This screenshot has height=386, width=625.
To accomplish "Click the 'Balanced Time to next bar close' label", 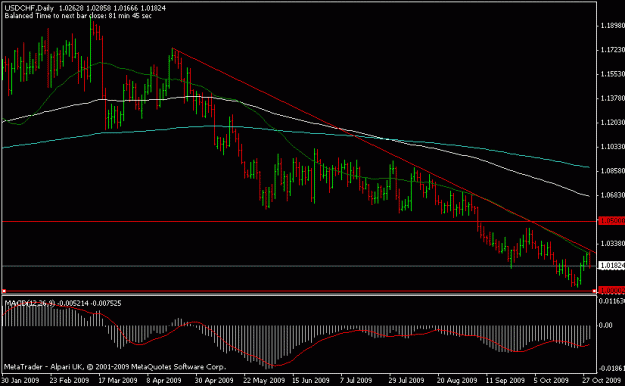I will point(78,16).
